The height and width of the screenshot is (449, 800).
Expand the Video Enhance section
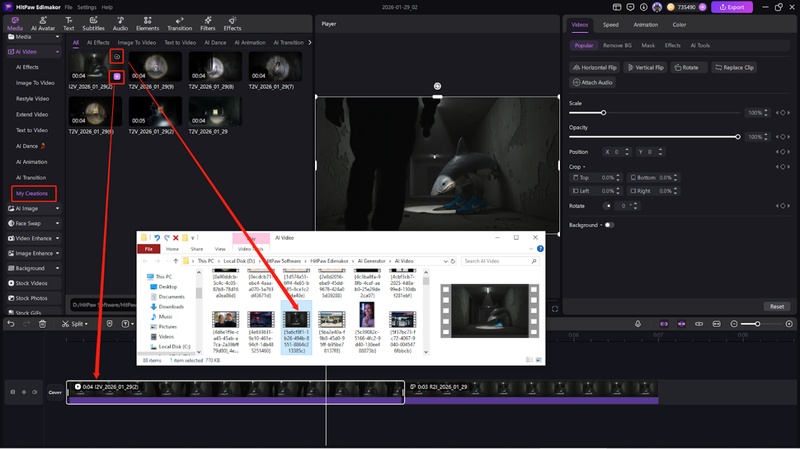point(34,238)
